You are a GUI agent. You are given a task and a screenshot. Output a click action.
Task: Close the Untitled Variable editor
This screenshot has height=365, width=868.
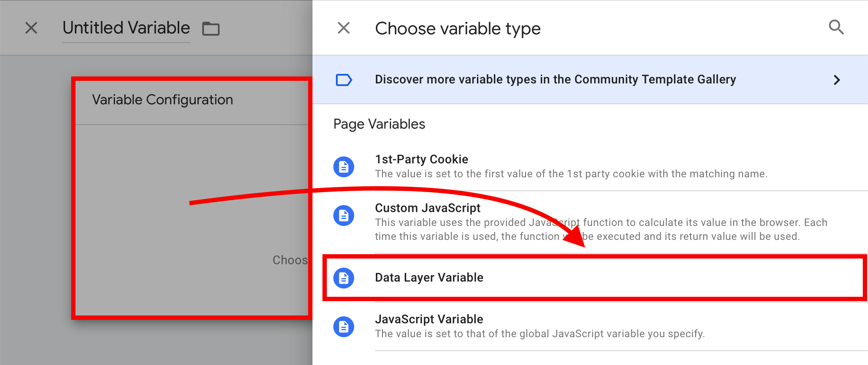pos(31,28)
